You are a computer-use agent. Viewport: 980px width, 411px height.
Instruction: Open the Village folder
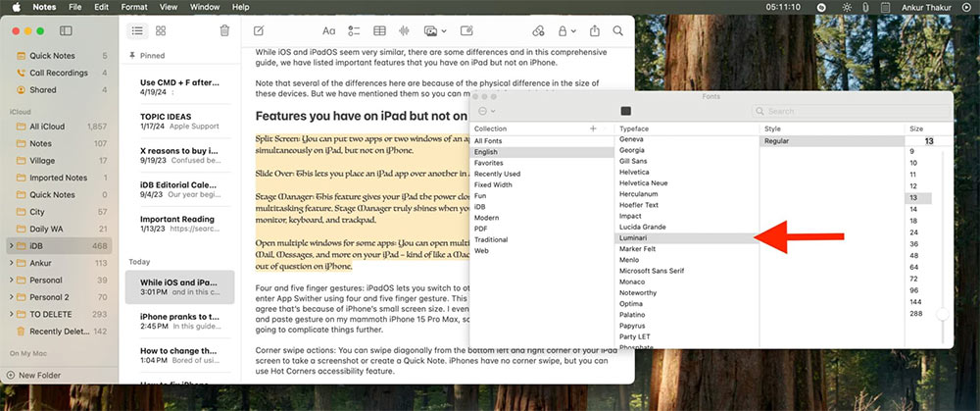[61, 161]
